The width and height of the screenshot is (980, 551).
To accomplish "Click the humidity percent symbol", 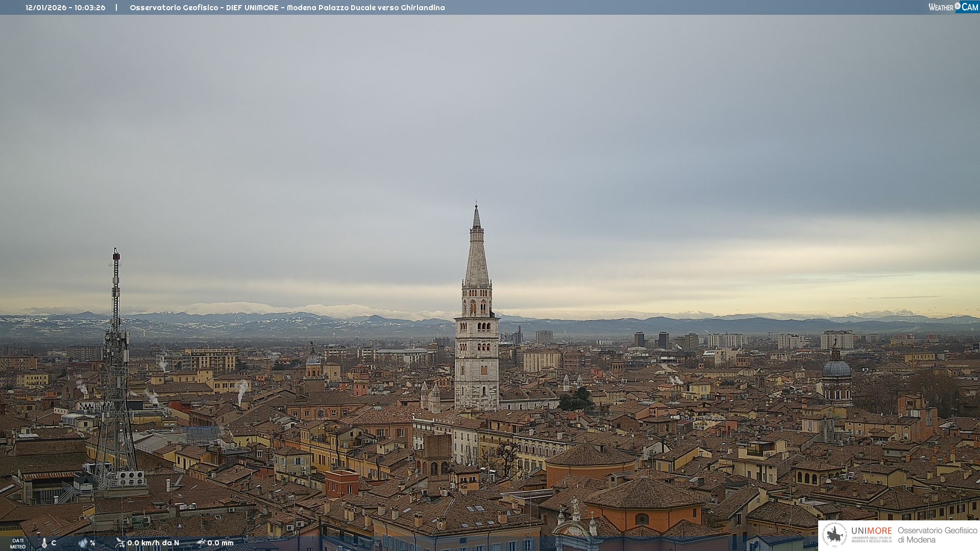I will pos(92,543).
